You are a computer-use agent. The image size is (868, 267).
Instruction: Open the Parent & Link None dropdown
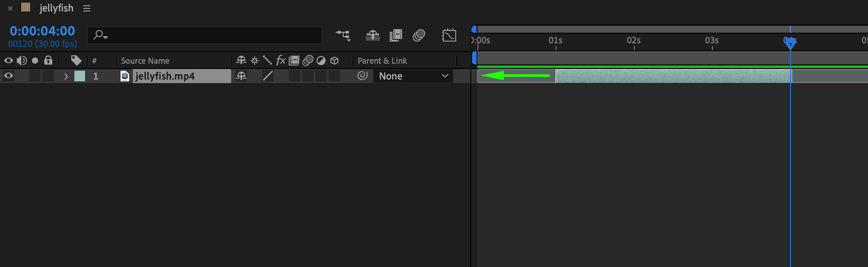(x=413, y=76)
